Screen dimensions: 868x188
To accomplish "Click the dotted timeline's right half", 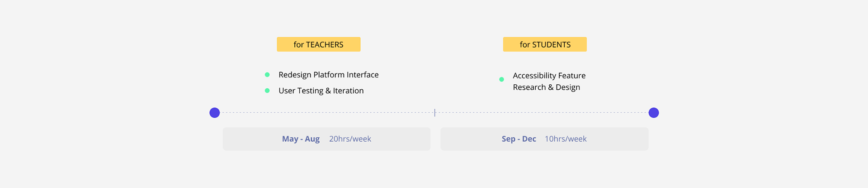I will [x=542, y=113].
